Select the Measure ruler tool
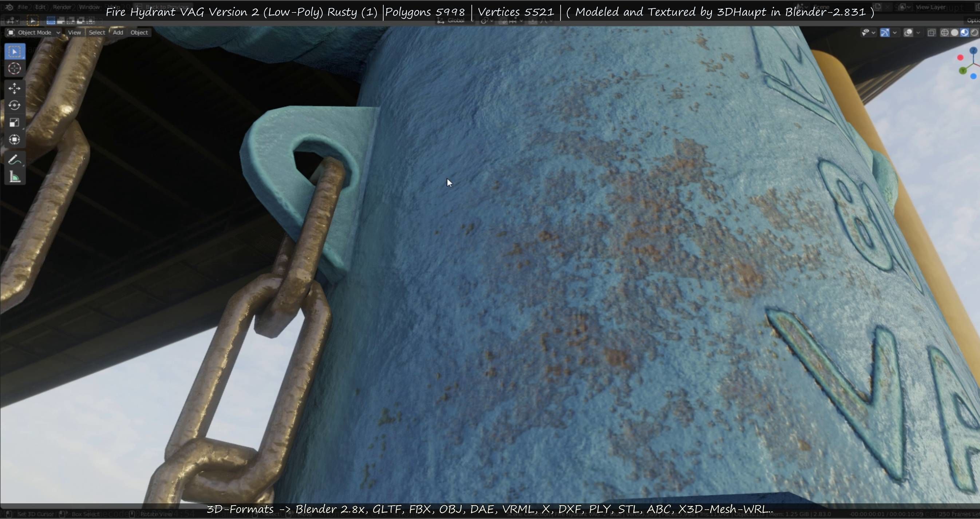 coord(15,177)
